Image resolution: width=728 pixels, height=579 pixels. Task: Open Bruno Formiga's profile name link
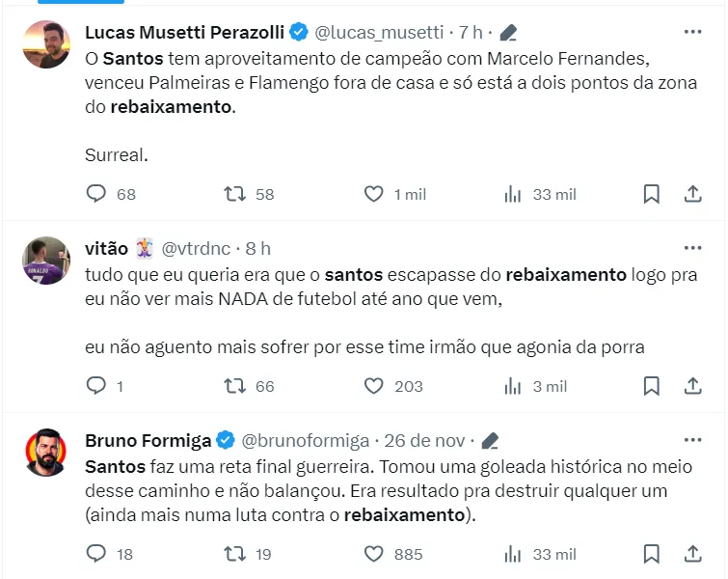[x=148, y=441]
